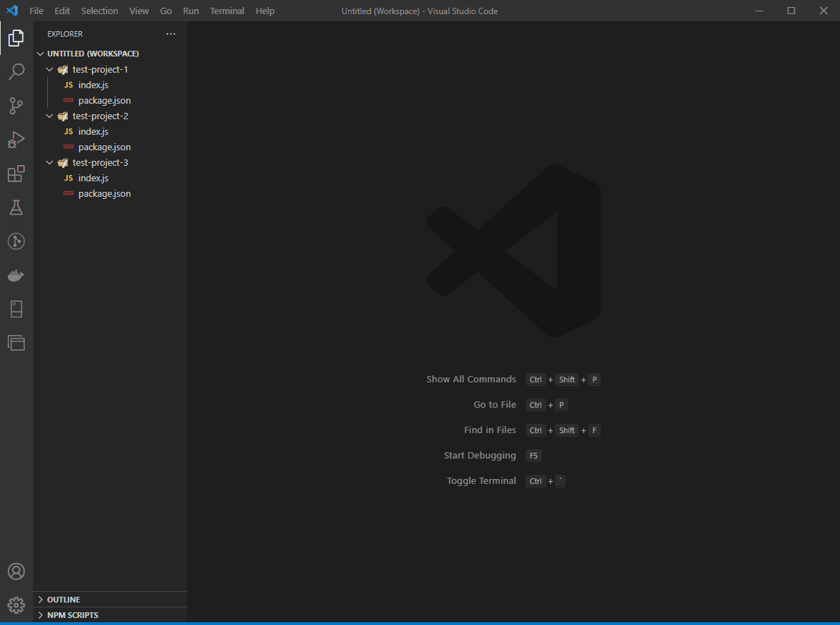The height and width of the screenshot is (625, 840).
Task: Click the Toggle Terminal hint text
Action: (481, 481)
